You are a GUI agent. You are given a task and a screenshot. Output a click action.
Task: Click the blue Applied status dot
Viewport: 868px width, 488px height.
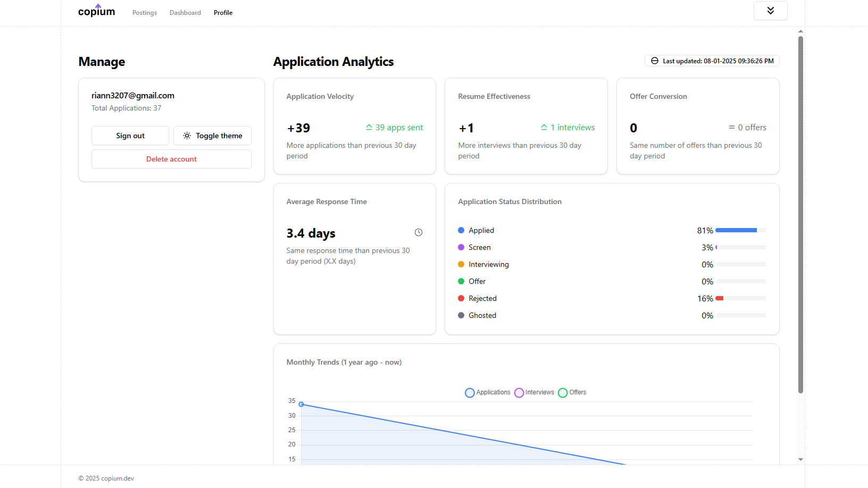461,230
